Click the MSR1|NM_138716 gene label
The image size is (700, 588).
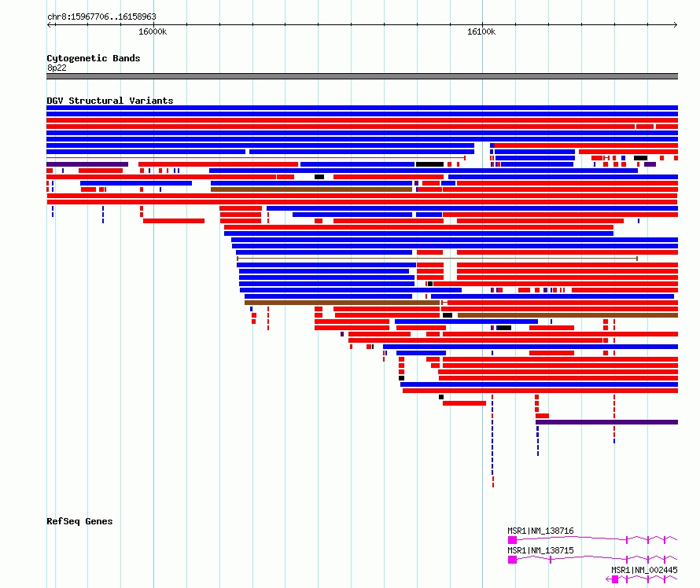pos(540,531)
